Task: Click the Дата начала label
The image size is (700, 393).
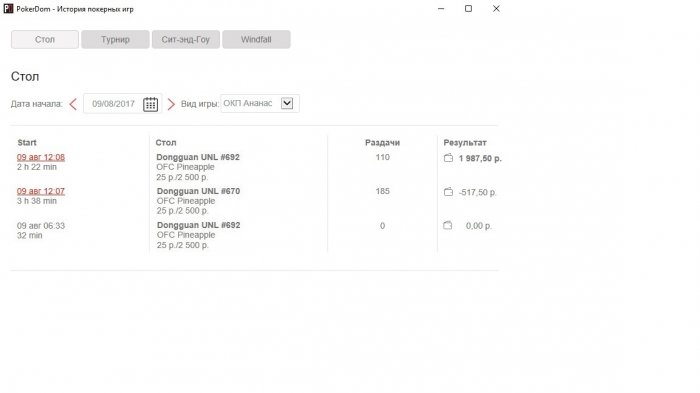Action: coord(37,104)
